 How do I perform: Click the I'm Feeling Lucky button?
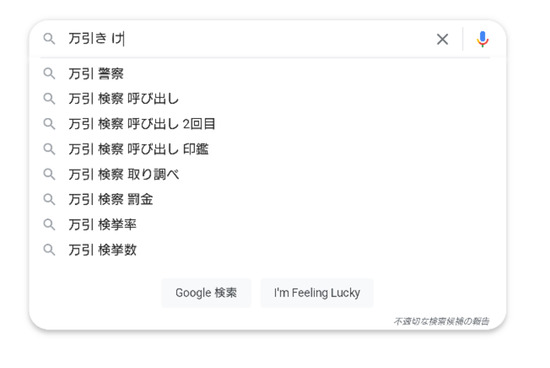[x=317, y=293]
